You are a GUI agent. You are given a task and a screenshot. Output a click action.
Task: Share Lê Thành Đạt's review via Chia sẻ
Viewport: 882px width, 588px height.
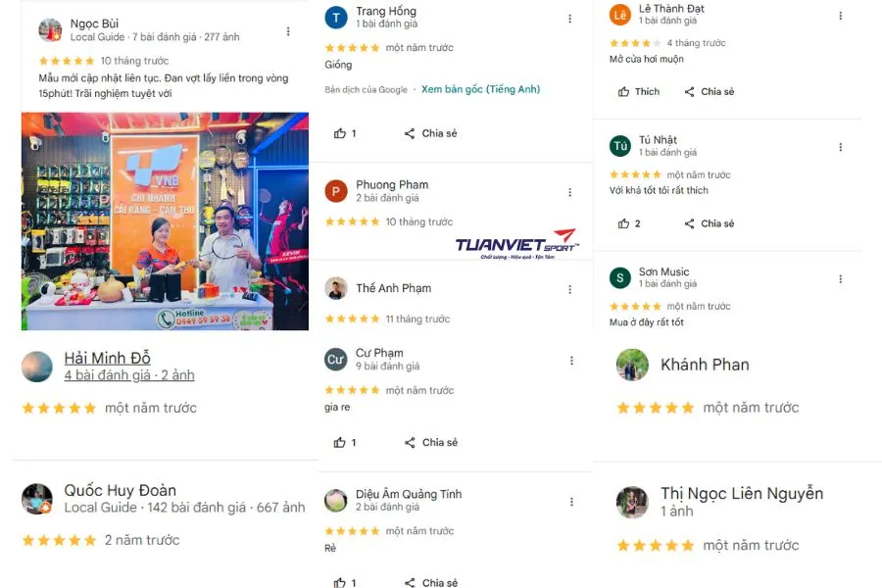tap(710, 92)
